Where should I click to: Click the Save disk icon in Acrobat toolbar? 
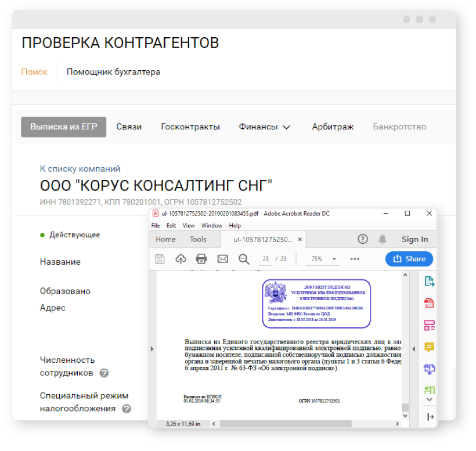coord(160,259)
